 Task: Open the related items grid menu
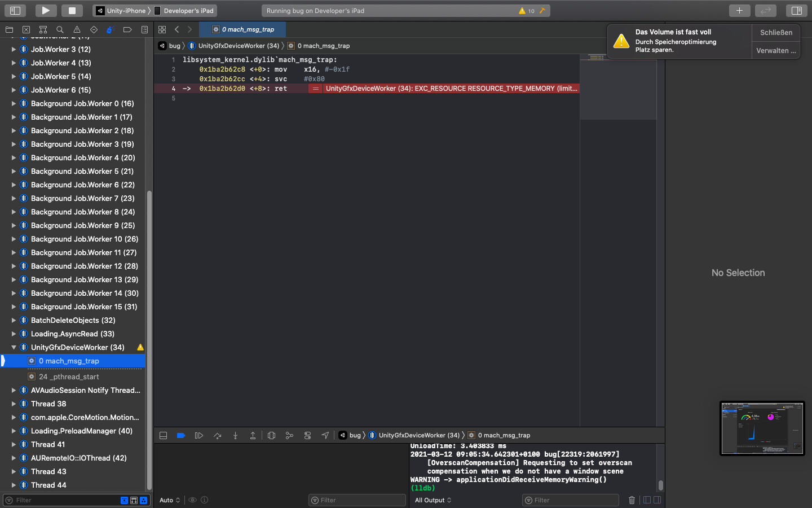162,29
